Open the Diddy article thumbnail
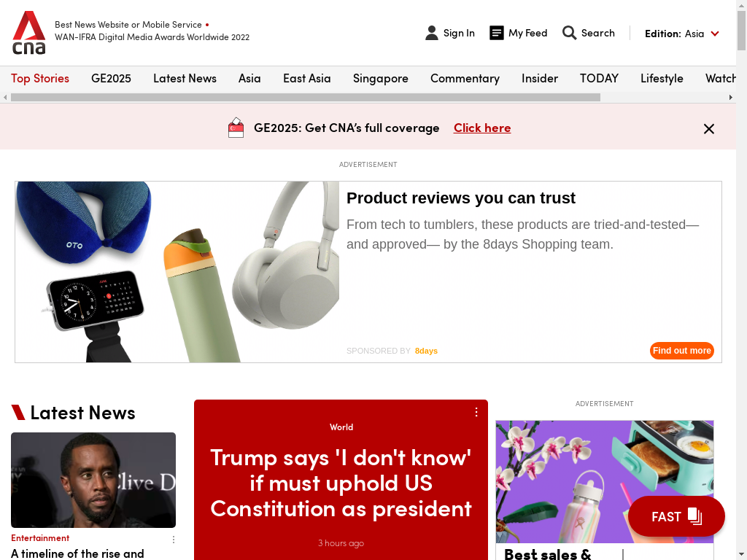This screenshot has width=747, height=560. coord(93,480)
